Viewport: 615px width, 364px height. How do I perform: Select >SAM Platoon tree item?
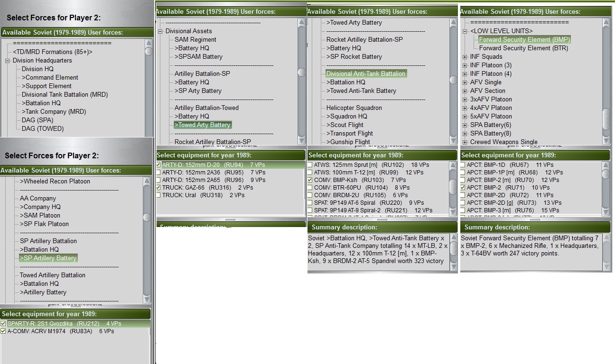pos(40,216)
